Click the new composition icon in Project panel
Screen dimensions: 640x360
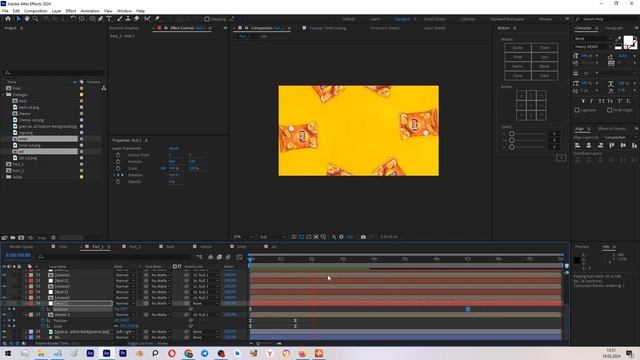pyautogui.click(x=21, y=238)
